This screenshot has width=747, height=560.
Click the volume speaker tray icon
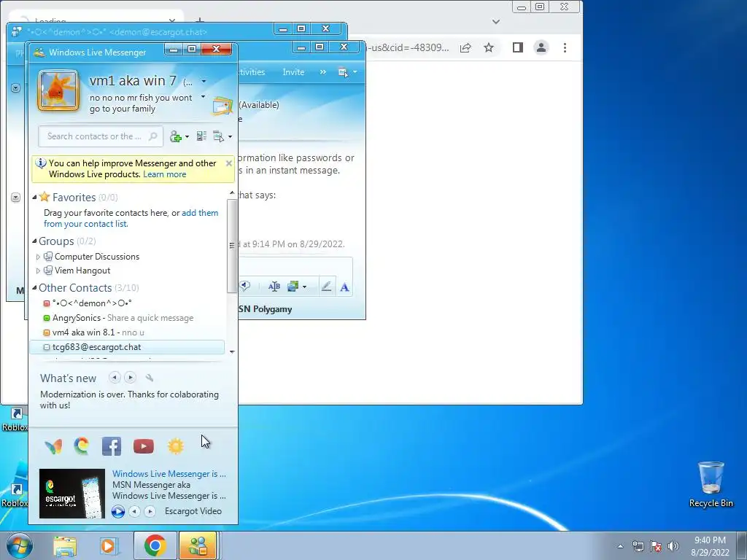click(x=673, y=546)
